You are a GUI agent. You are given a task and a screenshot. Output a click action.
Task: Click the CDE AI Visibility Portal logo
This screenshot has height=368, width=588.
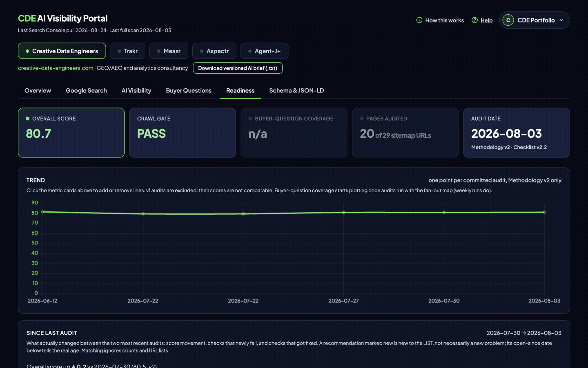(x=62, y=18)
